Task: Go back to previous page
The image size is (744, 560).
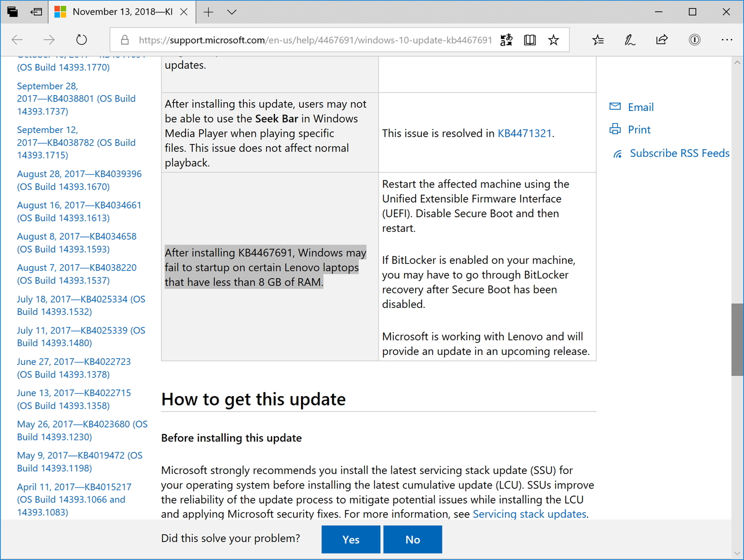Action: point(17,40)
